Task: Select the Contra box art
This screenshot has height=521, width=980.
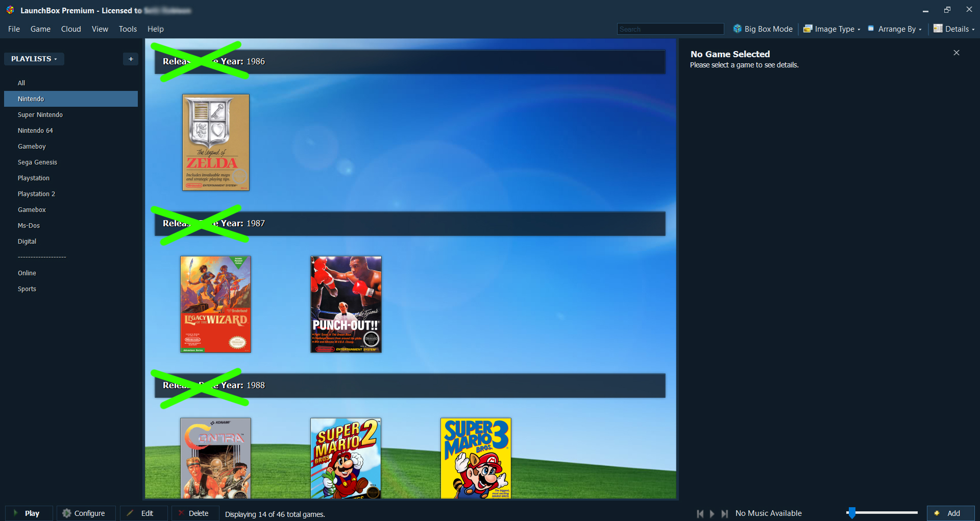Action: pos(215,458)
